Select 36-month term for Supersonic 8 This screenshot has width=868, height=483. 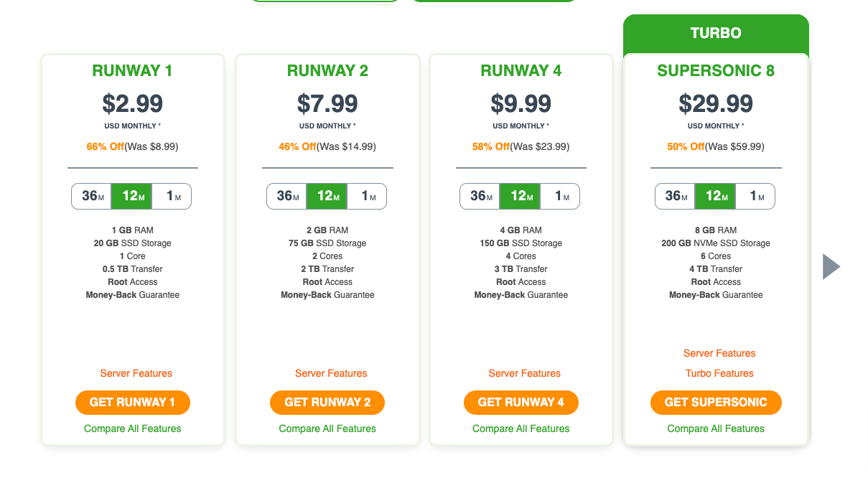coord(676,196)
